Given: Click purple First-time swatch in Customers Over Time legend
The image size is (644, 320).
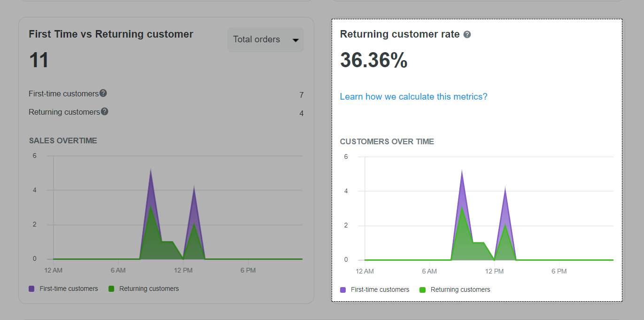Looking at the screenshot, I should [x=343, y=289].
